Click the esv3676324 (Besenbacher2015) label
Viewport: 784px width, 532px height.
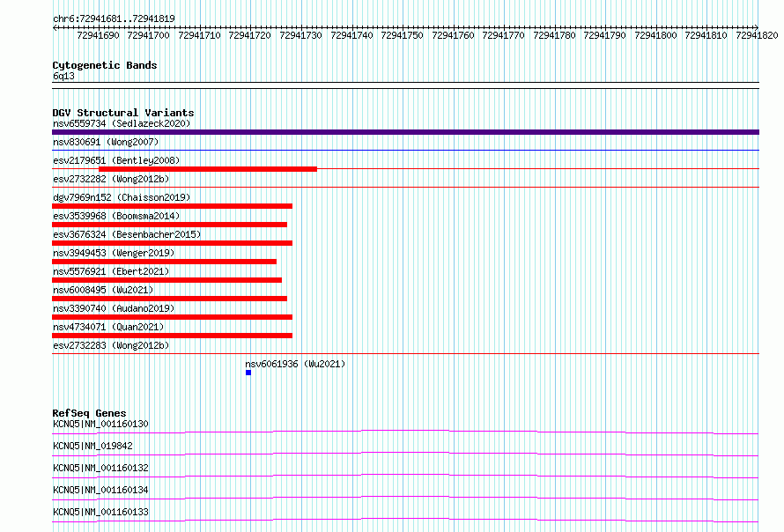(x=127, y=234)
